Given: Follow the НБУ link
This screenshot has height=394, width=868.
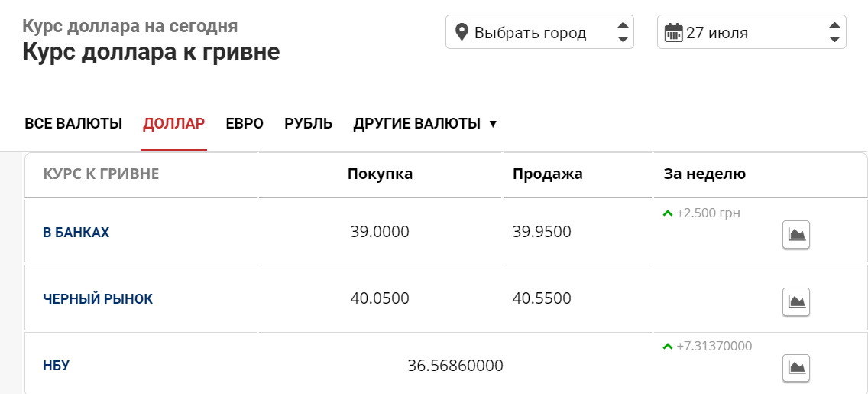Looking at the screenshot, I should click(x=57, y=366).
